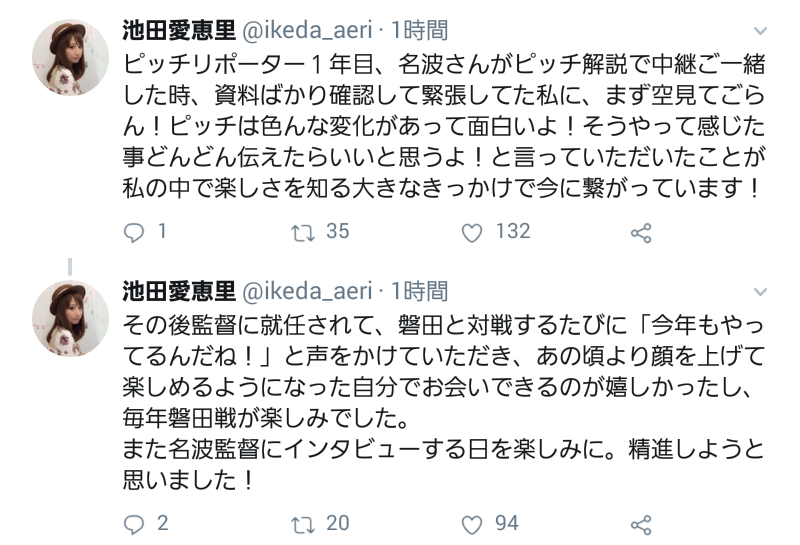
Task: Reply to the first tweet about ピッチリポーター
Action: [x=135, y=233]
